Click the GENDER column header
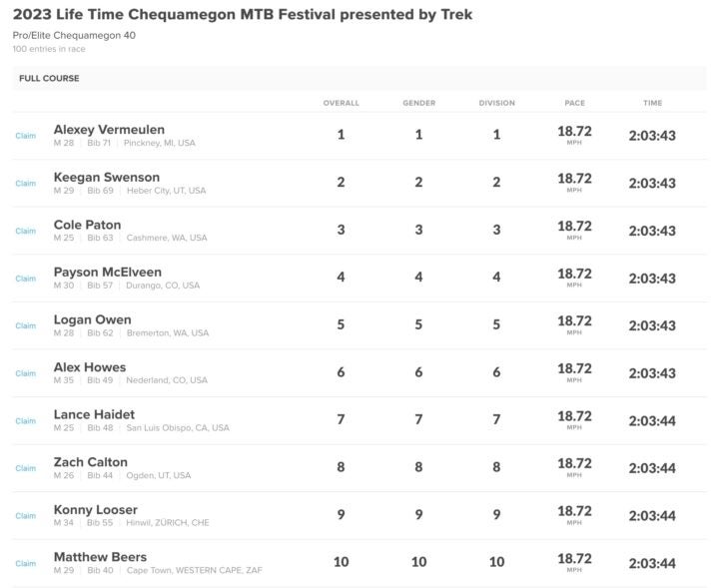 pyautogui.click(x=419, y=103)
